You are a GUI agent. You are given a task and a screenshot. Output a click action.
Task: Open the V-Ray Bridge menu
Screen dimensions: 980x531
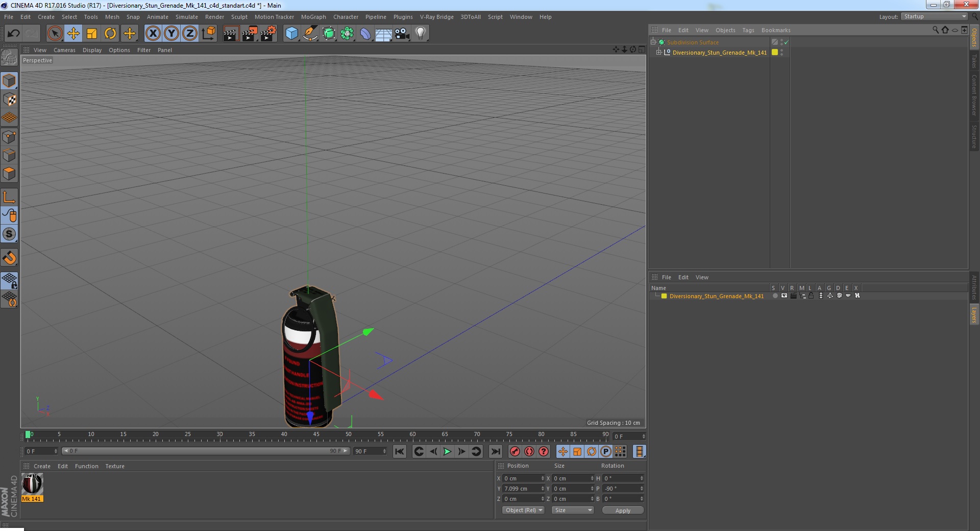click(437, 17)
